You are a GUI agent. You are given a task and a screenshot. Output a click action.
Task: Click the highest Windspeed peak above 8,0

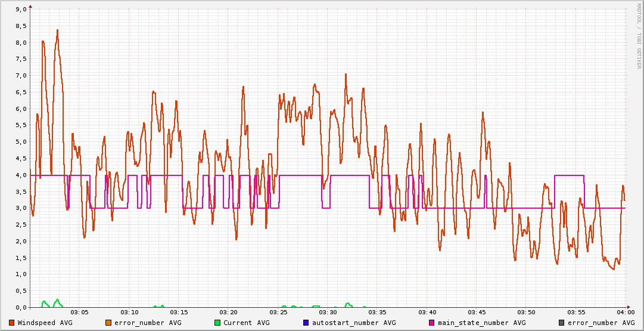[x=57, y=30]
